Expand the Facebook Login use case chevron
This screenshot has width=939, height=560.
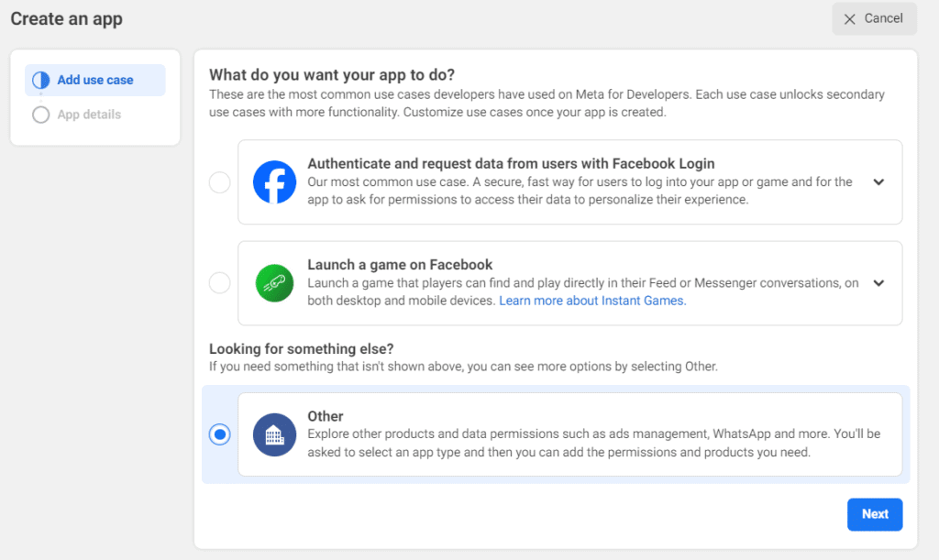tap(878, 182)
